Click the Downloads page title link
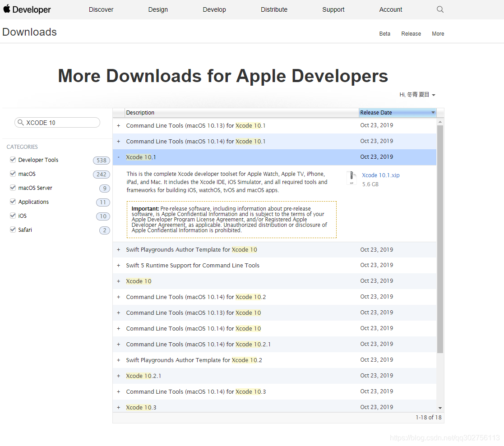 pyautogui.click(x=29, y=32)
